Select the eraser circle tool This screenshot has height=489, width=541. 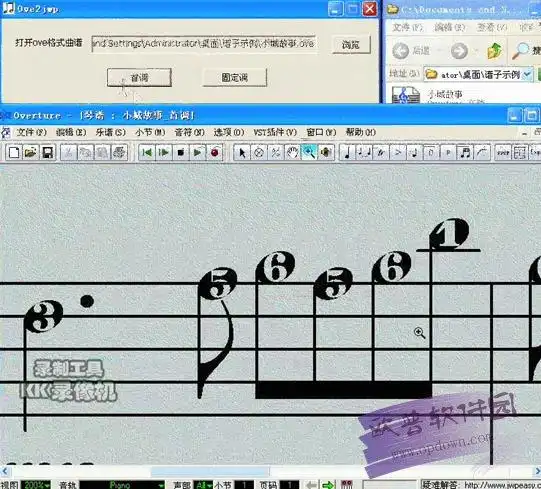coord(259,153)
